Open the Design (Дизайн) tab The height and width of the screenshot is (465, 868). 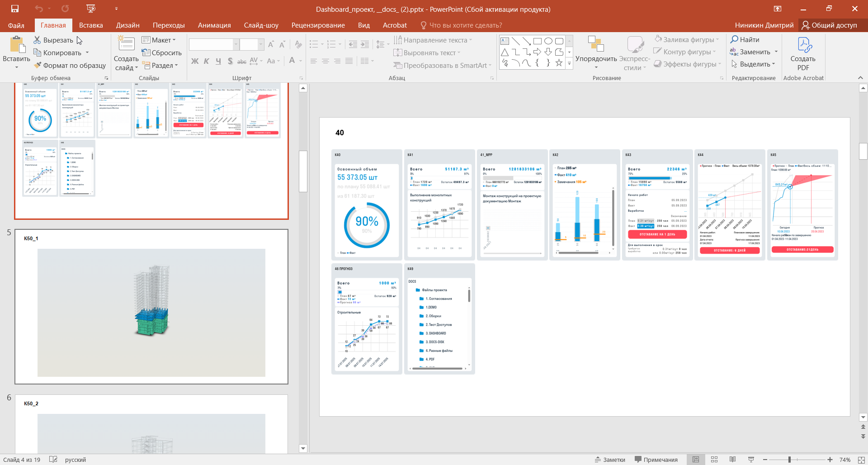tap(127, 25)
